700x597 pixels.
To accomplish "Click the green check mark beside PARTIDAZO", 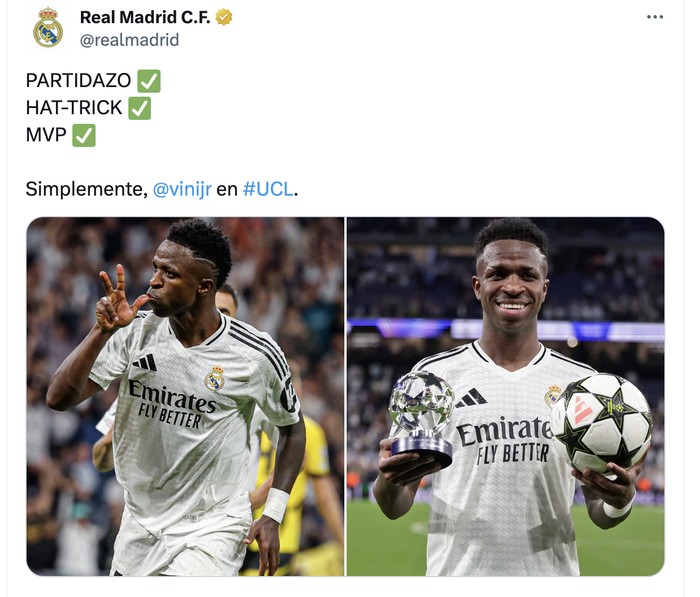I will tap(149, 81).
